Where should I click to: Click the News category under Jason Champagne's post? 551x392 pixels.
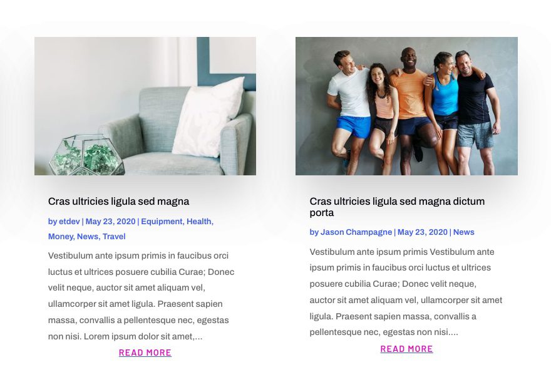pyautogui.click(x=463, y=232)
